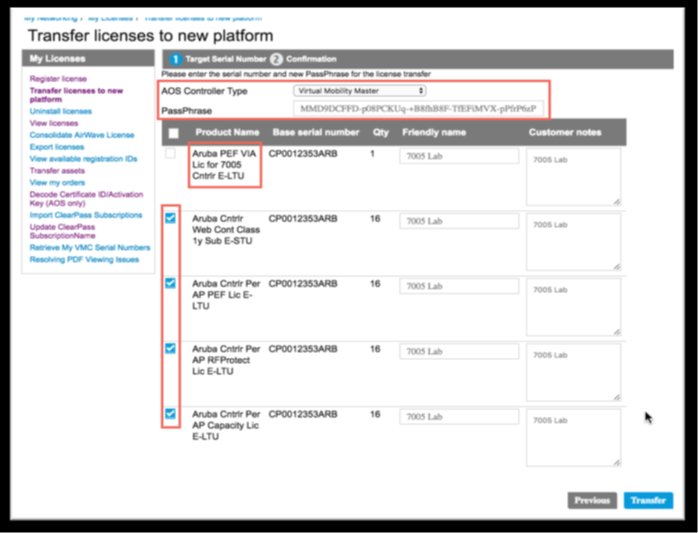Click the Transfer licenses to new platform title
The image size is (698, 533).
click(x=150, y=36)
